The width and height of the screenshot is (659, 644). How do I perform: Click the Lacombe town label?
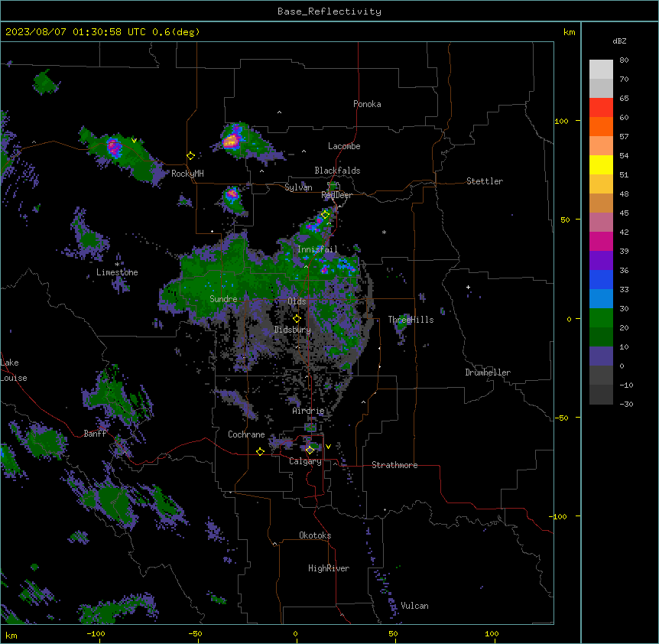[x=344, y=146]
